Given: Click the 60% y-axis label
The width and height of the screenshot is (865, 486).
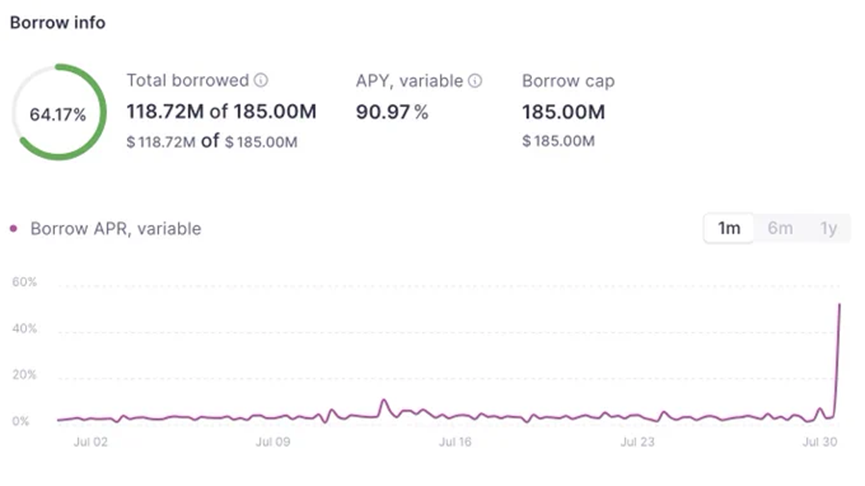Looking at the screenshot, I should tap(24, 282).
